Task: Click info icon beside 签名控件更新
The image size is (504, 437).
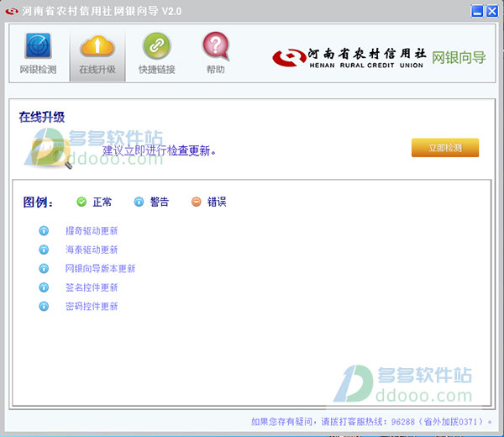Action: point(44,287)
